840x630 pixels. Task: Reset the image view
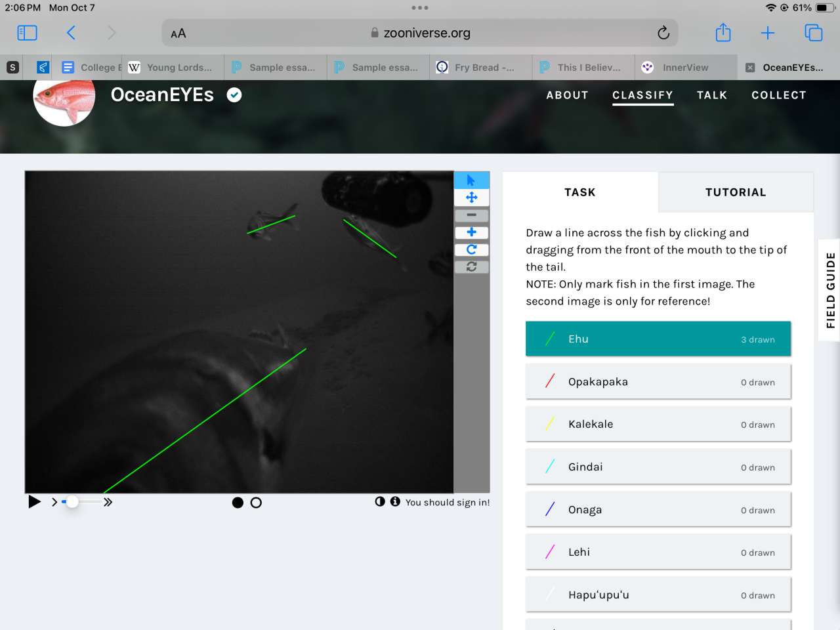click(471, 266)
